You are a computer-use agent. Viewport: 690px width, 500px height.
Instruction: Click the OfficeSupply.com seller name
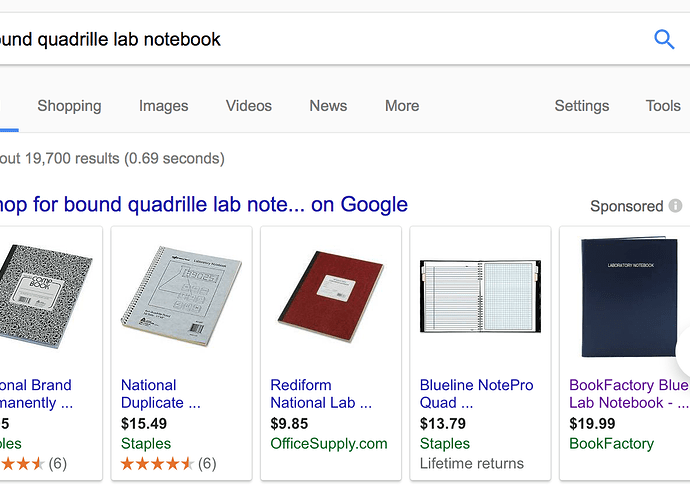click(329, 444)
